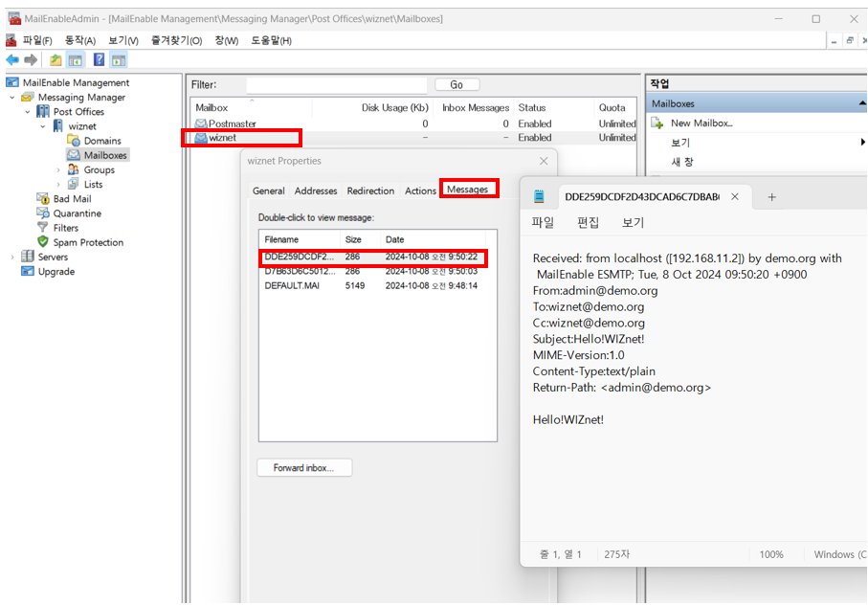Screen dimensions: 868x605
Task: Select the DEFAULT.MAI message row
Action: pos(371,285)
